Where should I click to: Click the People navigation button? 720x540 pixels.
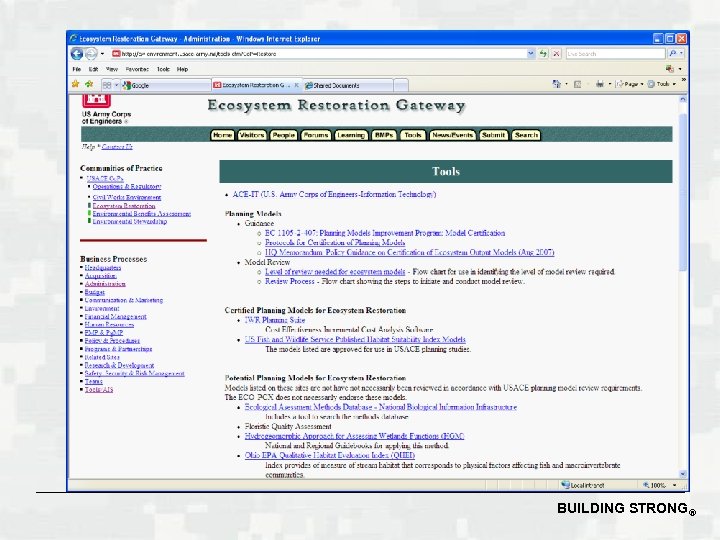[x=283, y=135]
